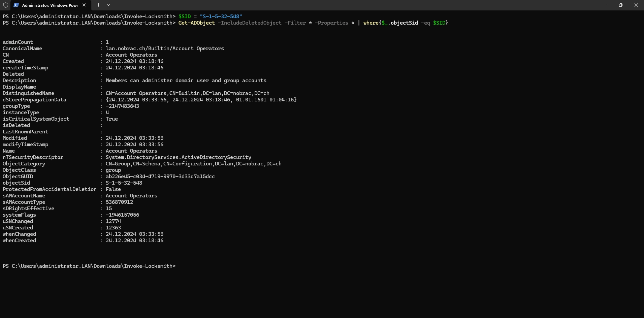Image resolution: width=644 pixels, height=318 pixels.
Task: Click the ObjectGUID value in the output
Action: 160,177
